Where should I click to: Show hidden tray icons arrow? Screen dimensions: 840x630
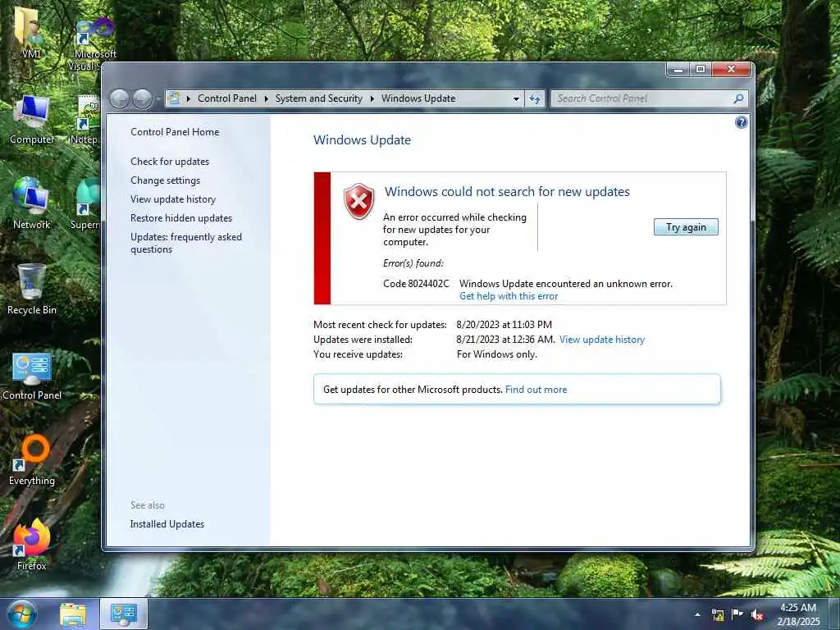pos(697,615)
